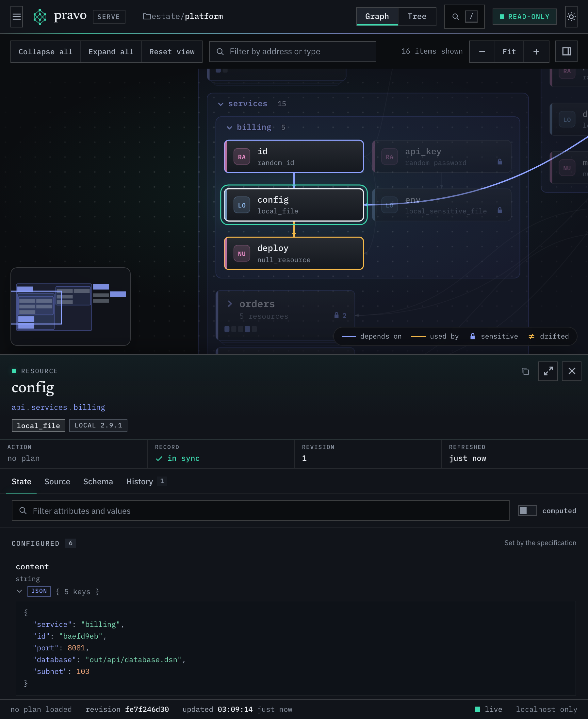Expand the orders group
588x719 pixels.
230,304
